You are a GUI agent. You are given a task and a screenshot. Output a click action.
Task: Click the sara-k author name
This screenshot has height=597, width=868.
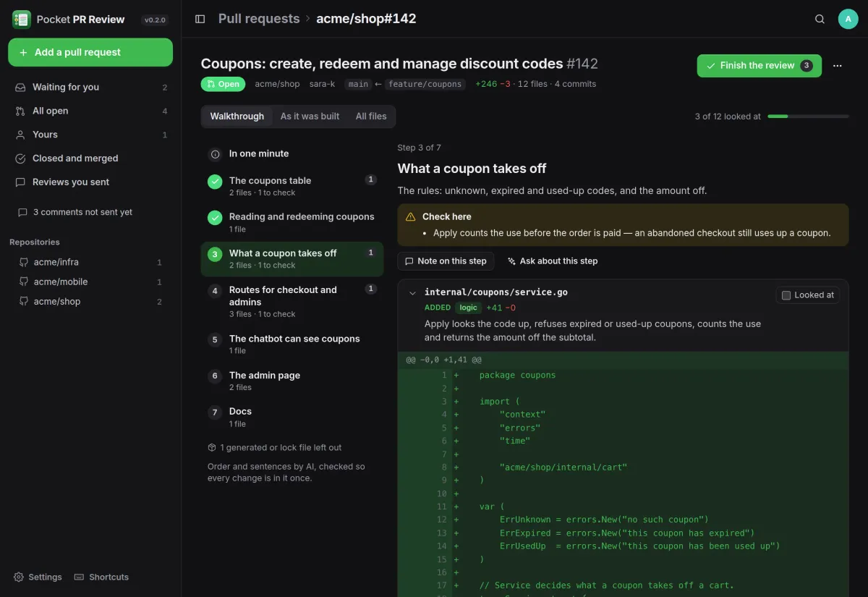(x=323, y=84)
